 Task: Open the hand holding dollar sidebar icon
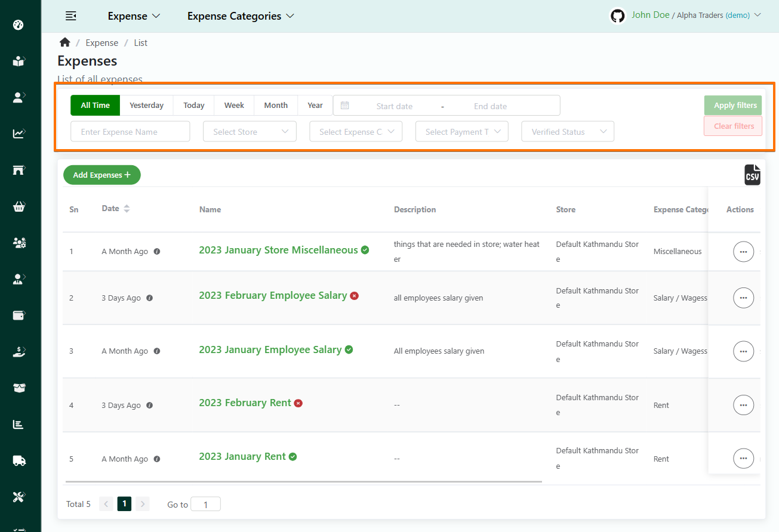click(x=19, y=351)
